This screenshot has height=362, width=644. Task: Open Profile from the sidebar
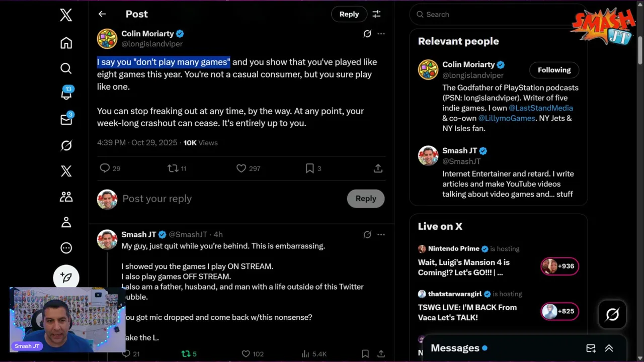(x=66, y=222)
